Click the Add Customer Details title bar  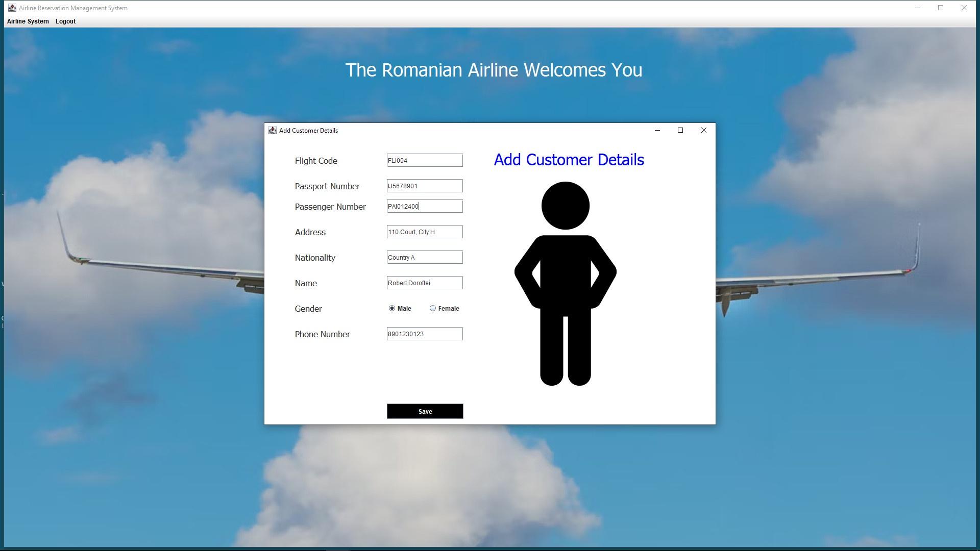[459, 130]
